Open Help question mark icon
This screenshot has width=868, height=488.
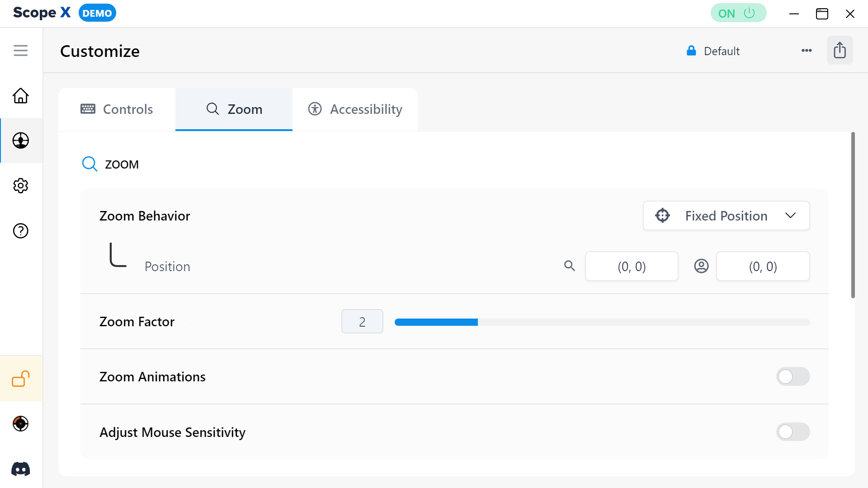pyautogui.click(x=21, y=231)
